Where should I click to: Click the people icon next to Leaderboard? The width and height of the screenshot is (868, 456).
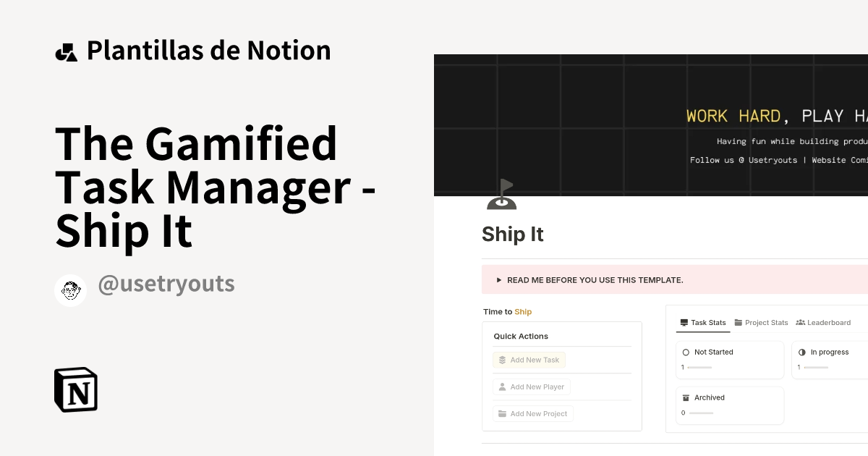[x=801, y=322]
